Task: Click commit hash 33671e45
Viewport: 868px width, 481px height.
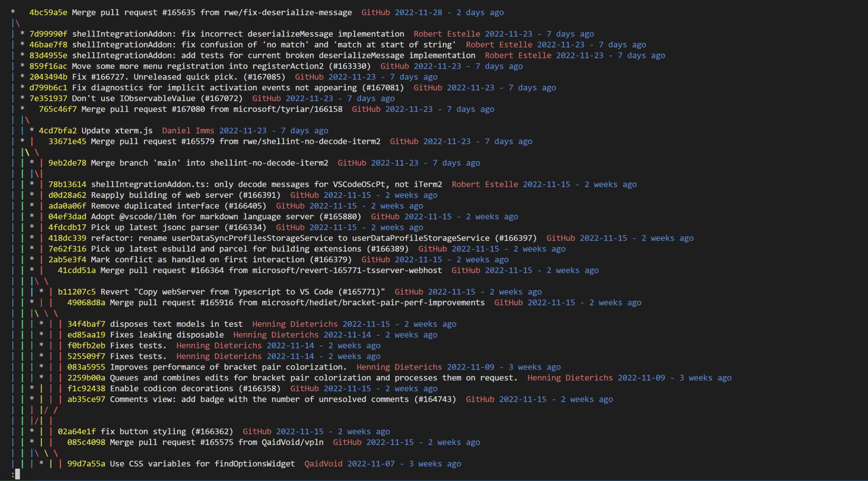Action: tap(67, 141)
